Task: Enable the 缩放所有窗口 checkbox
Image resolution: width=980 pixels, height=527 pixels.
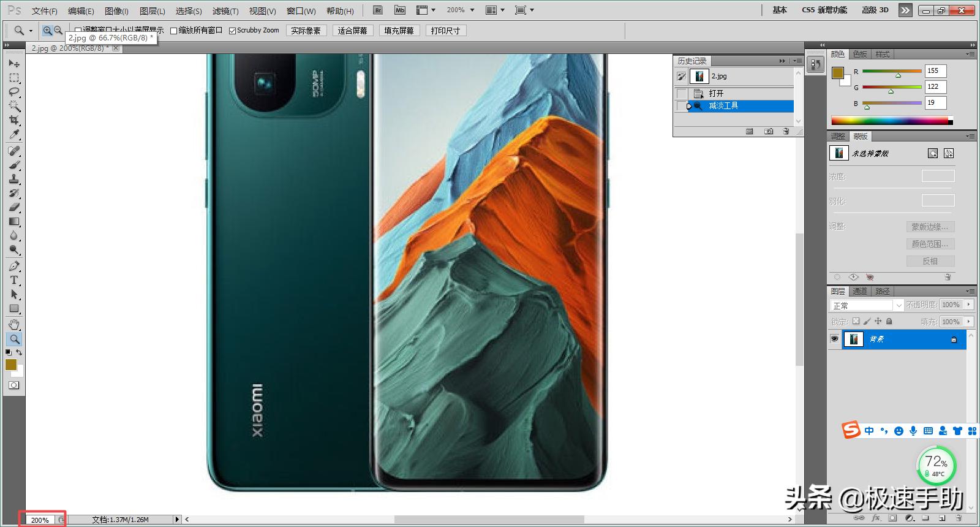Action: click(x=174, y=31)
